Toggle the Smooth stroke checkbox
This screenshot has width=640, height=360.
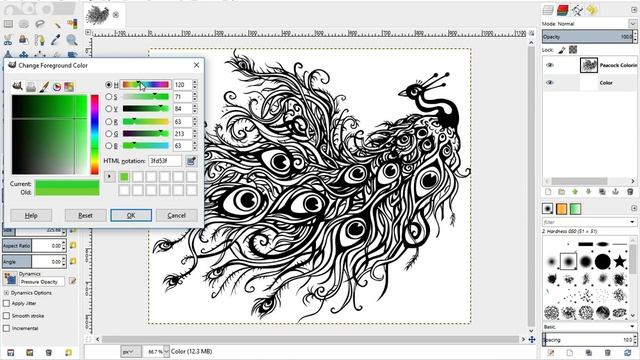[6, 316]
